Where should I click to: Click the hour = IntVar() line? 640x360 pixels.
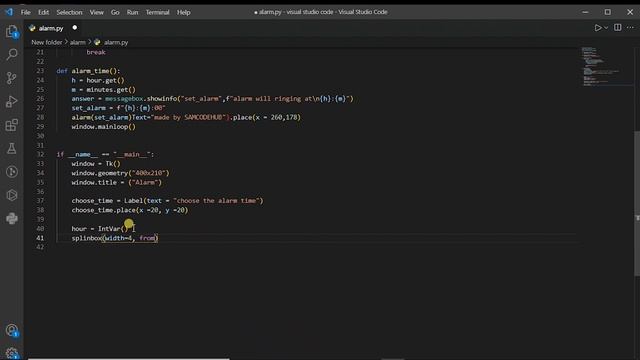click(x=100, y=229)
